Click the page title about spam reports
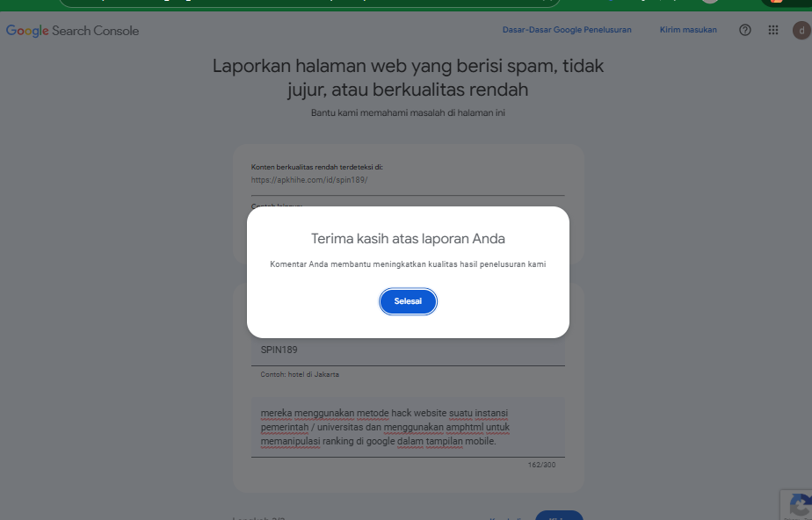Image resolution: width=812 pixels, height=520 pixels. 408,77
